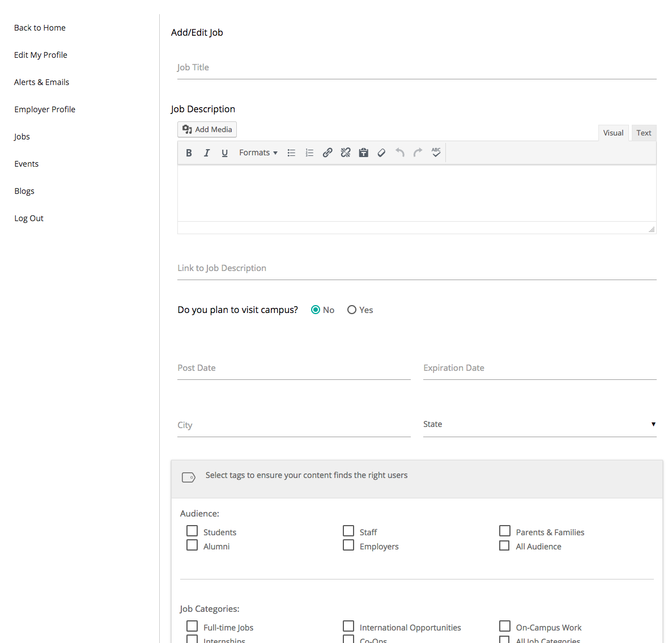Switch to the Text editor tab

[644, 133]
